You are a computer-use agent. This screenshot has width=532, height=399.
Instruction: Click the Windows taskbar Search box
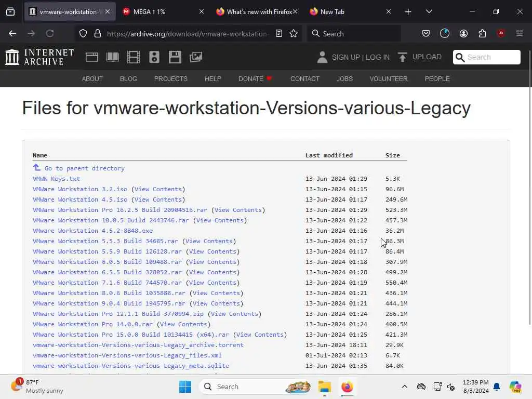[x=256, y=387]
